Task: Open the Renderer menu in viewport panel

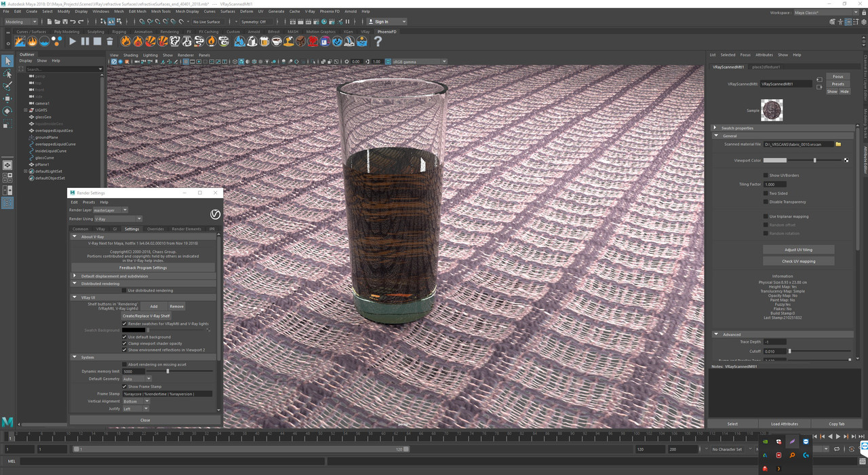Action: click(186, 55)
